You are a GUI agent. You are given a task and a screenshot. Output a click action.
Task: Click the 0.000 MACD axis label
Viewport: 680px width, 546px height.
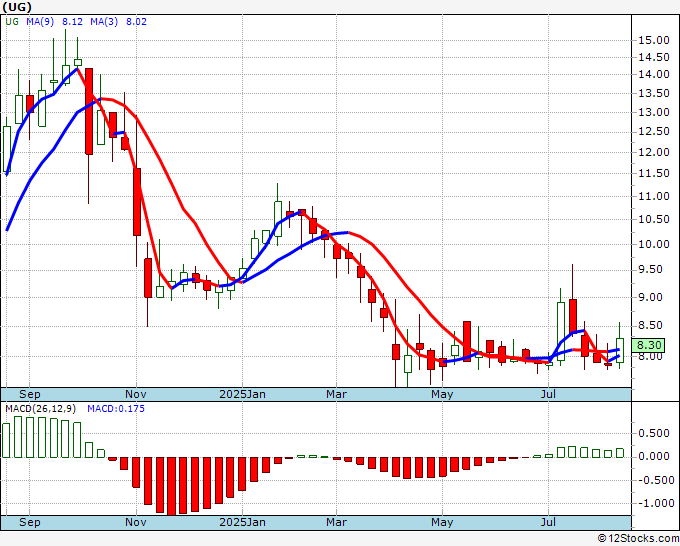(654, 456)
